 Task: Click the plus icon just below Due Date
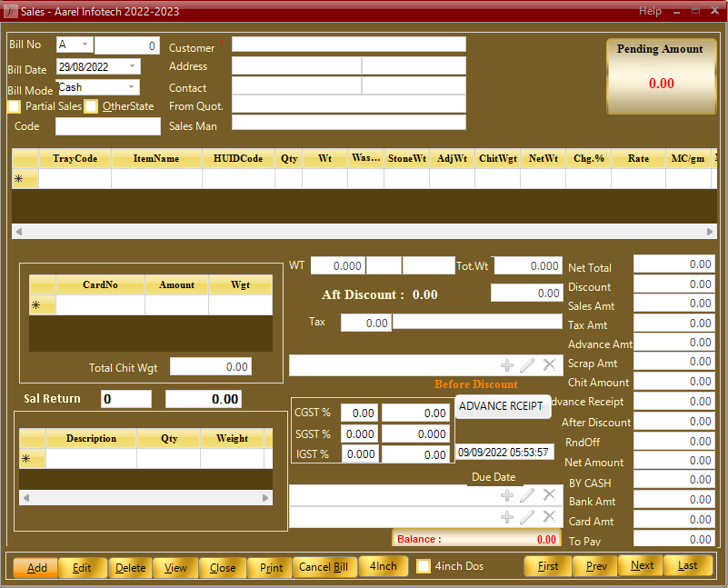coord(507,495)
